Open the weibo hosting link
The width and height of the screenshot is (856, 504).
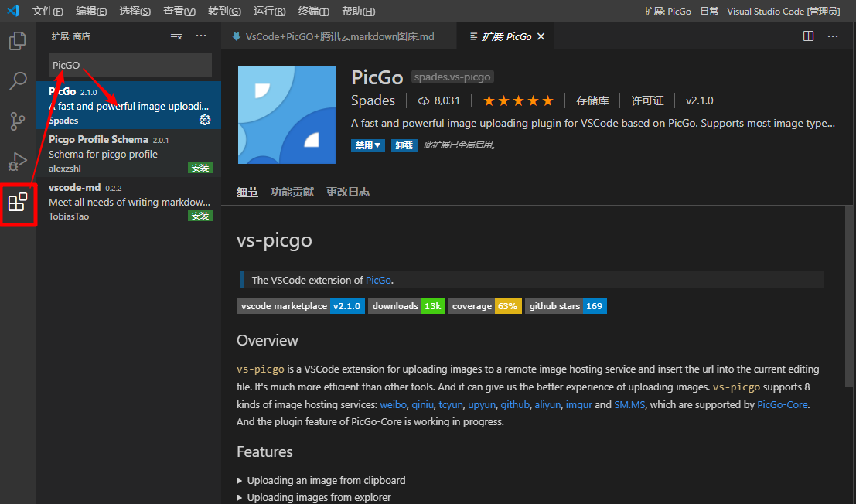[393, 405]
